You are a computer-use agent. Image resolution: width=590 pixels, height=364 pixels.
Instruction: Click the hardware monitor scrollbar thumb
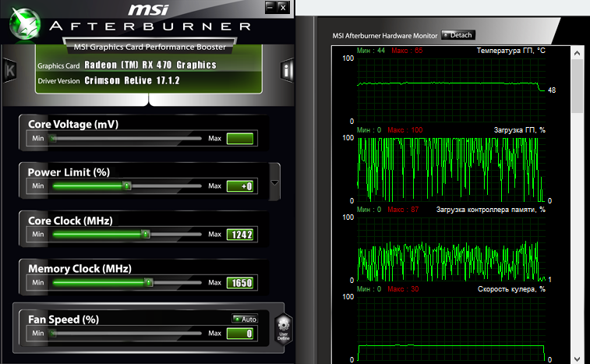(577, 86)
